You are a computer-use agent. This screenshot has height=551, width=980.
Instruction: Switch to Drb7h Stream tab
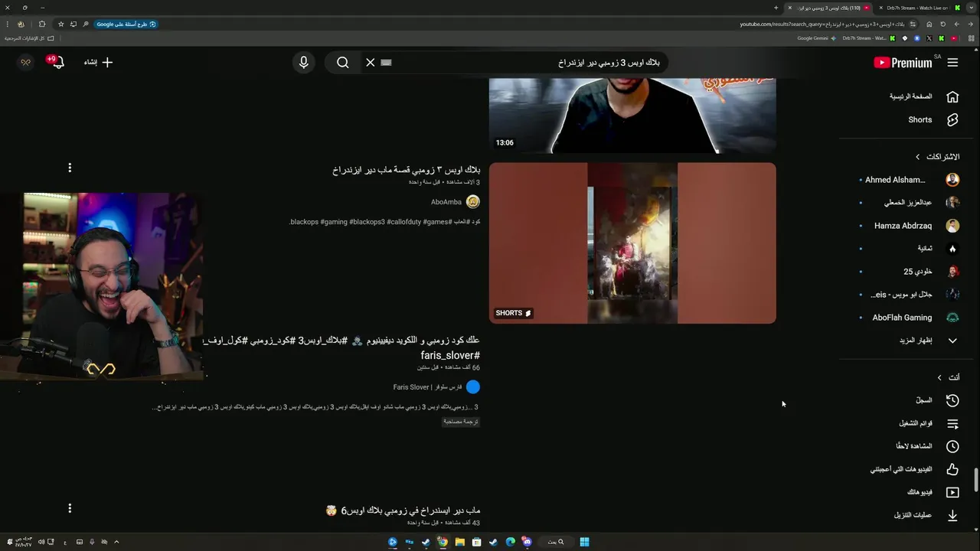[x=916, y=8]
